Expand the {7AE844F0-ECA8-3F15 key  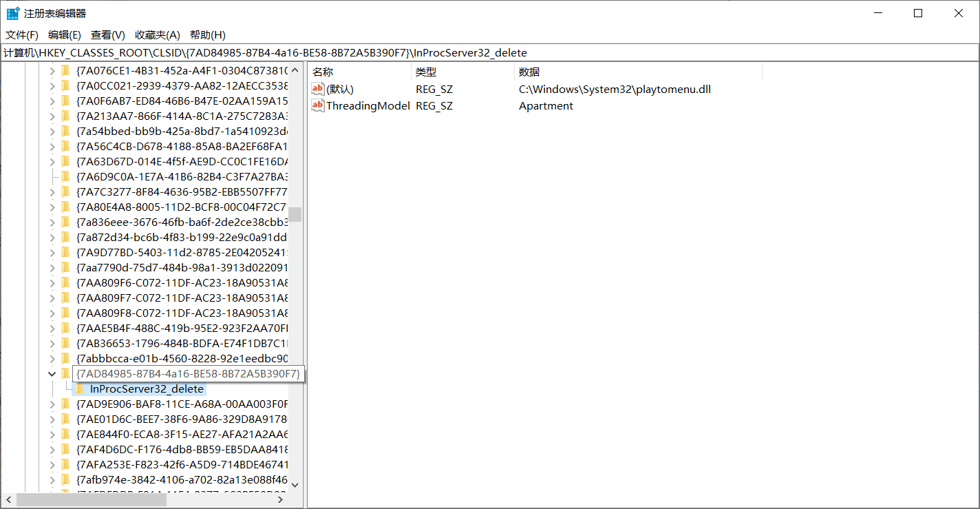pyautogui.click(x=52, y=435)
